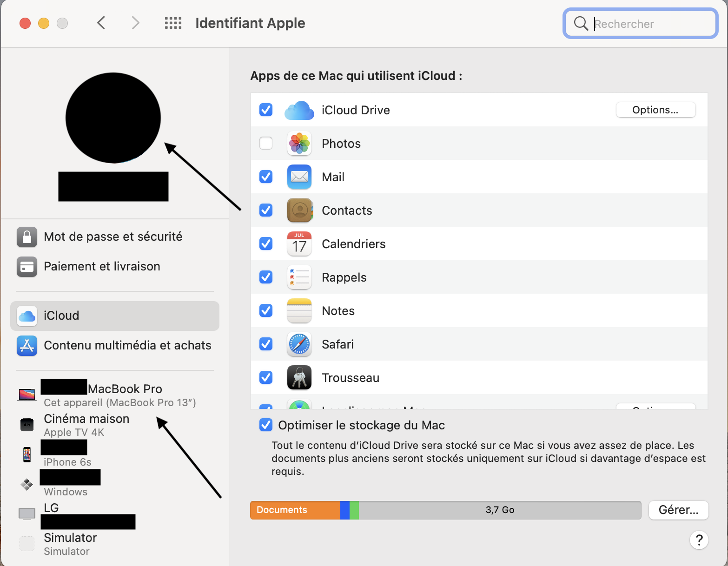Disable the Notes iCloud checkbox
This screenshot has height=566, width=728.
pyautogui.click(x=266, y=310)
